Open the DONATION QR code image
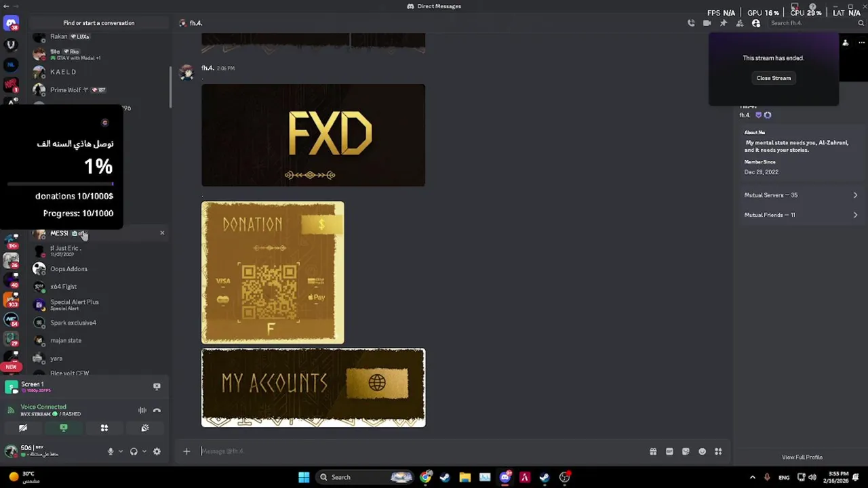This screenshot has width=868, height=488. (x=273, y=272)
